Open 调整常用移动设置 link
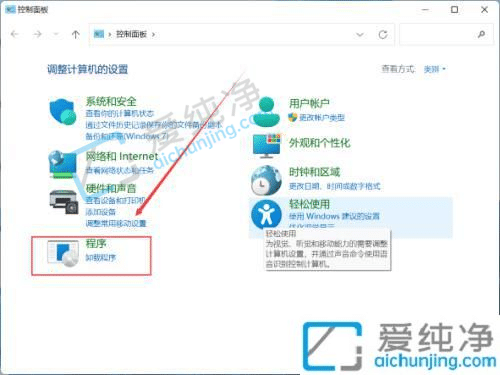The width and height of the screenshot is (500, 375). point(116,223)
